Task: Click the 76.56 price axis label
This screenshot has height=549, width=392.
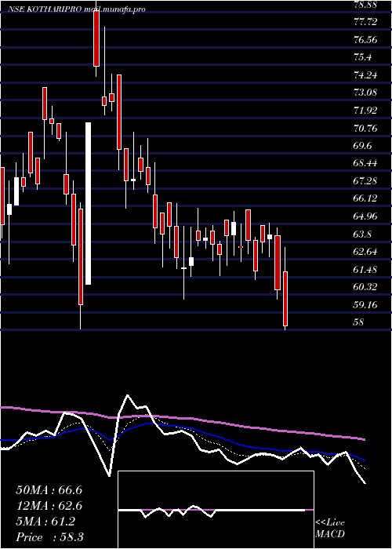Action: point(366,40)
